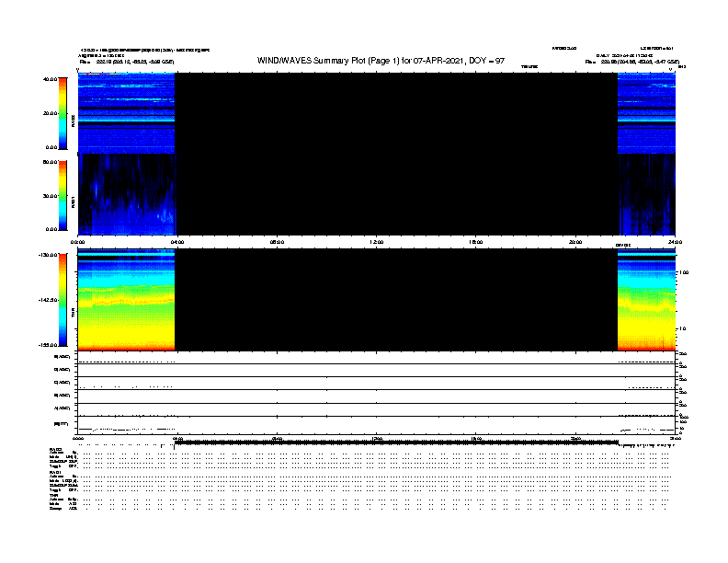
Task: Click the 40.00 tick on RAD2 color scale
Action: pos(50,79)
